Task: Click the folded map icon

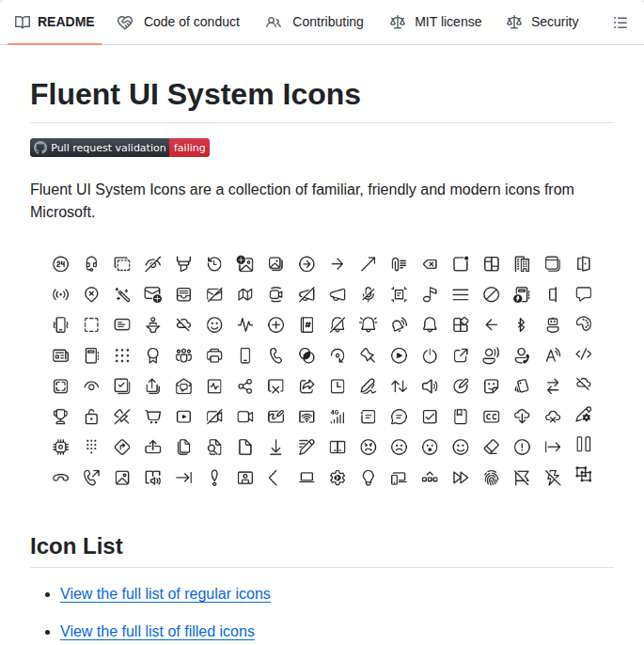Action: [x=245, y=294]
